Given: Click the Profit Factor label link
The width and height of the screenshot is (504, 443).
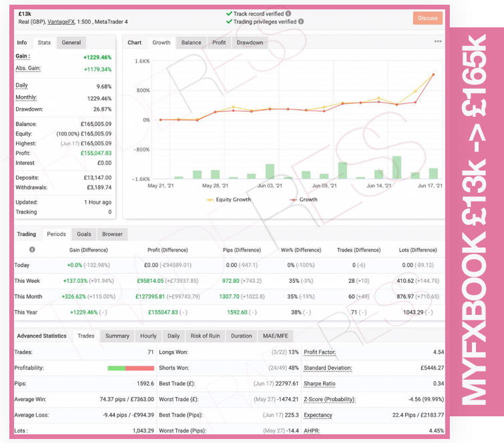Looking at the screenshot, I should [320, 352].
